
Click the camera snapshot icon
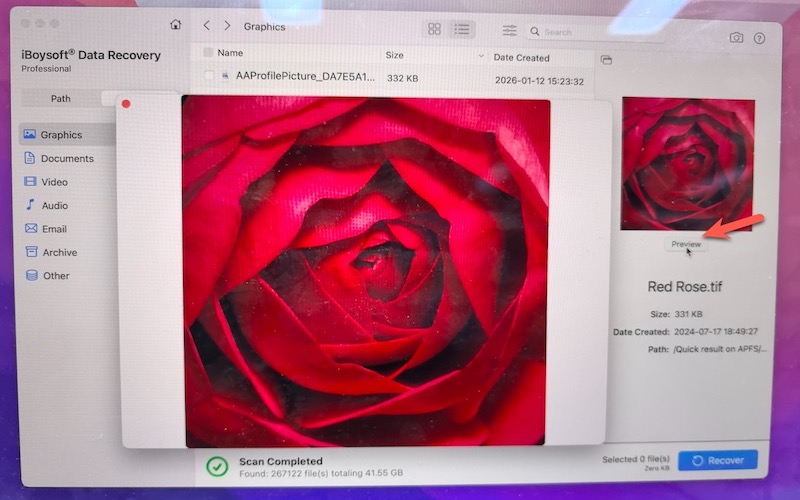click(736, 37)
